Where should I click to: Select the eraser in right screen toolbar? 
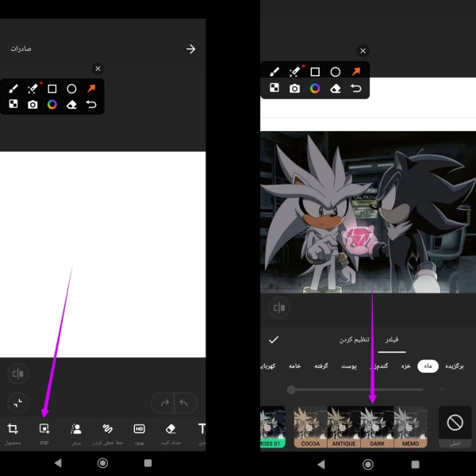pyautogui.click(x=336, y=88)
